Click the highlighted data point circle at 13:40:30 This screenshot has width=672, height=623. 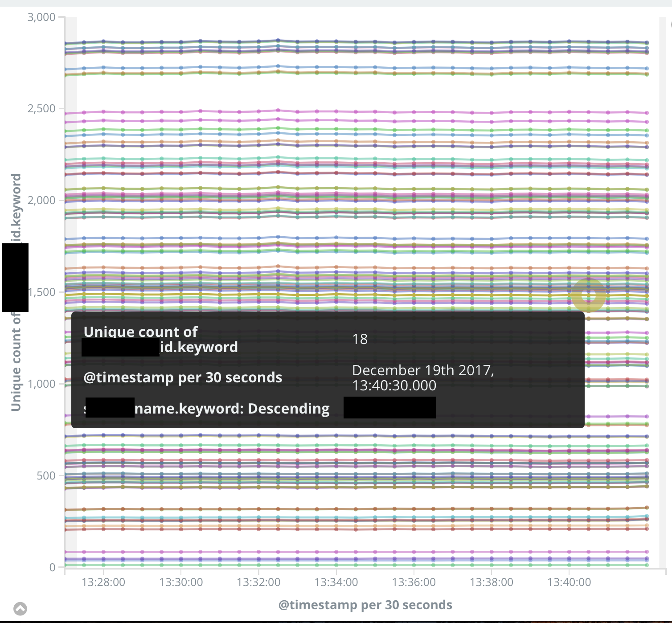(x=588, y=295)
